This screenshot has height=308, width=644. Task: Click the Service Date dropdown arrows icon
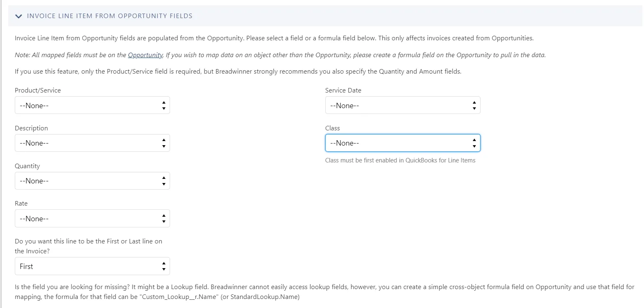[x=474, y=105]
